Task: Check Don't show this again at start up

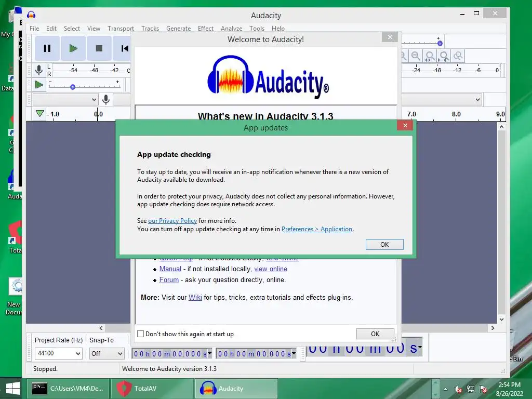Action: click(140, 334)
